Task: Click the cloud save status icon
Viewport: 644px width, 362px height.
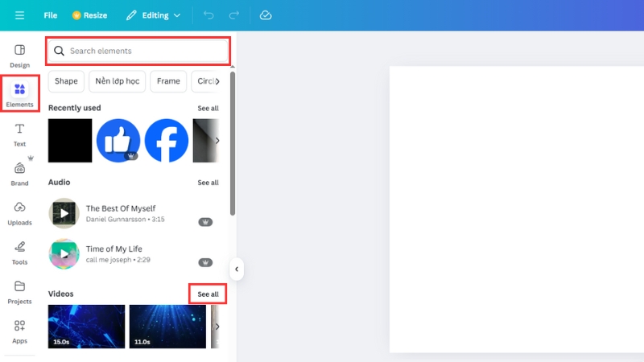Action: (266, 15)
